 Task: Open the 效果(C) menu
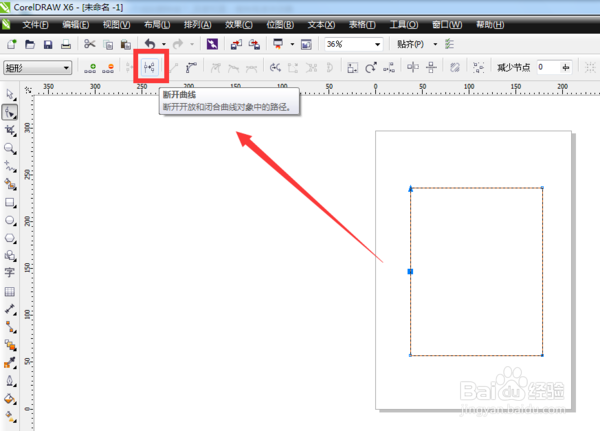(x=239, y=25)
